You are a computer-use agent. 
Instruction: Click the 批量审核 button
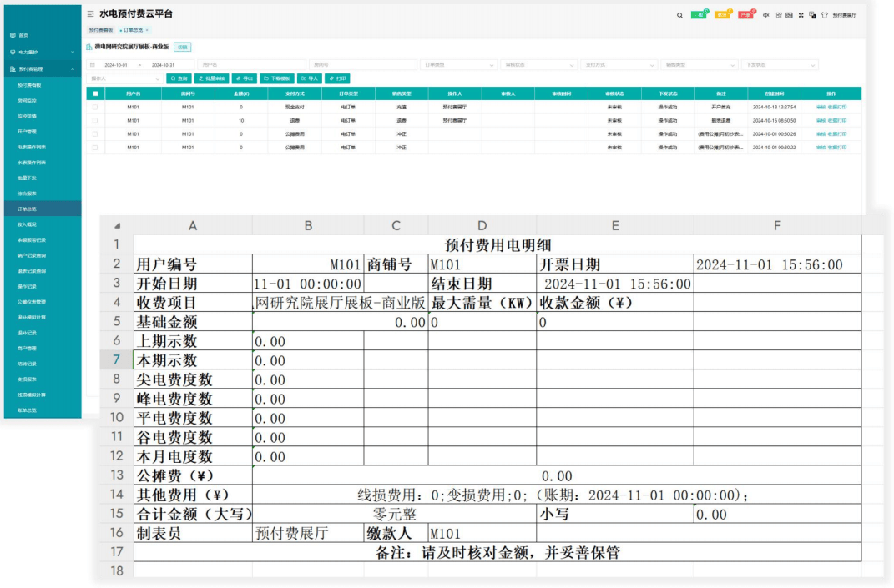pos(212,78)
